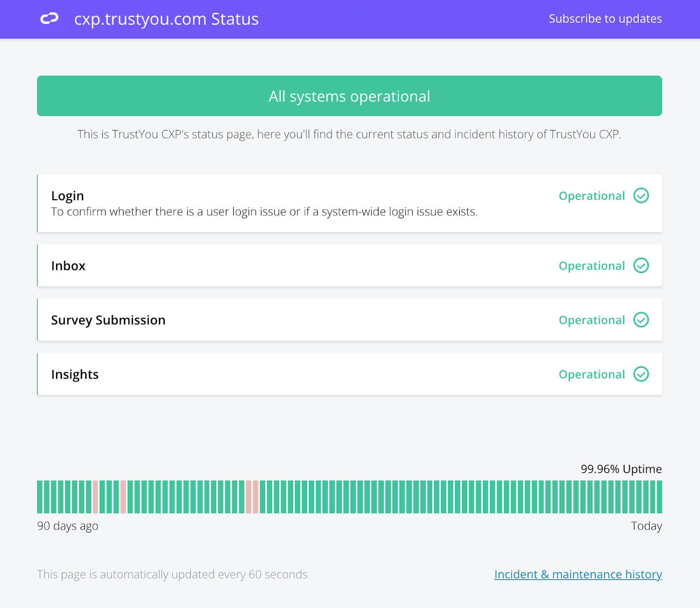Click the Operational status for Inbox
The height and width of the screenshot is (608, 700).
[591, 266]
